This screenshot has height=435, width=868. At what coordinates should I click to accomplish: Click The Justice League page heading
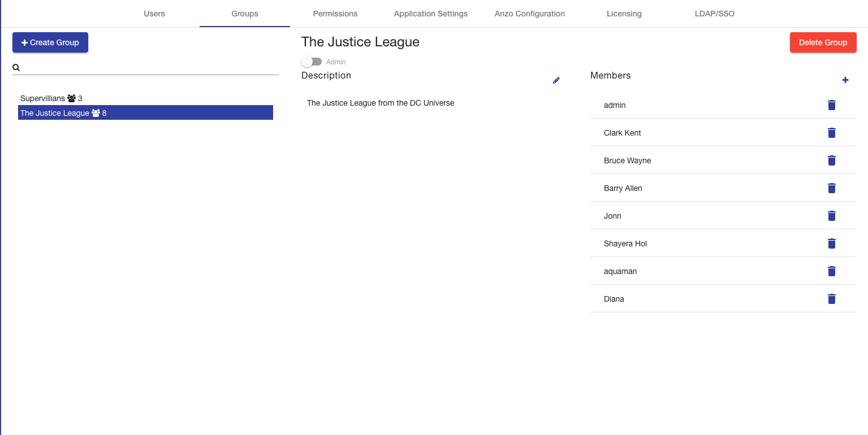coord(360,42)
